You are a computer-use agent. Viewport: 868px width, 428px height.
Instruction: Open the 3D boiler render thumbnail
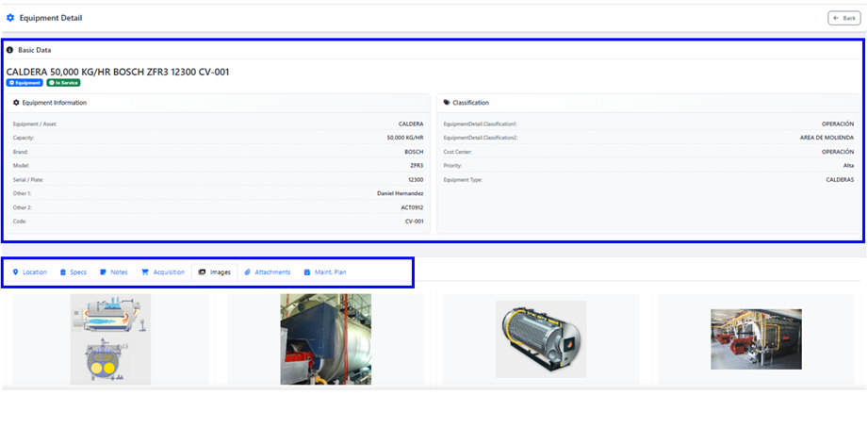pos(541,338)
